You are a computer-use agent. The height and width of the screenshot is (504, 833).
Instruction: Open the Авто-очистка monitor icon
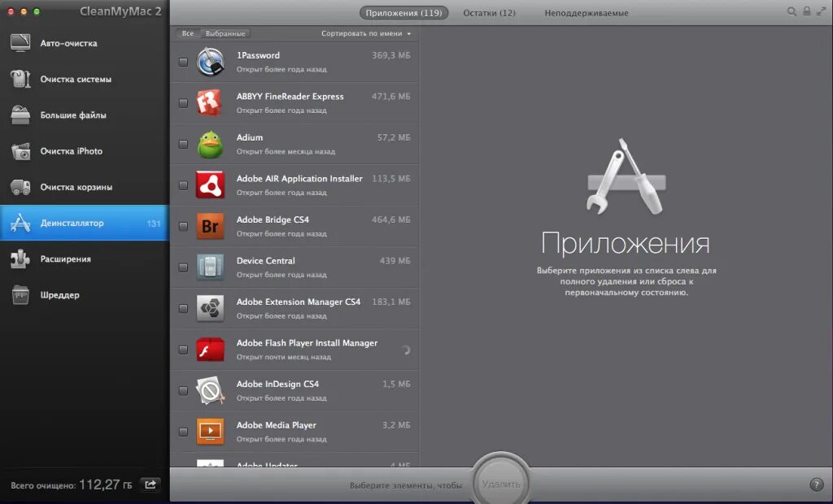click(x=20, y=43)
